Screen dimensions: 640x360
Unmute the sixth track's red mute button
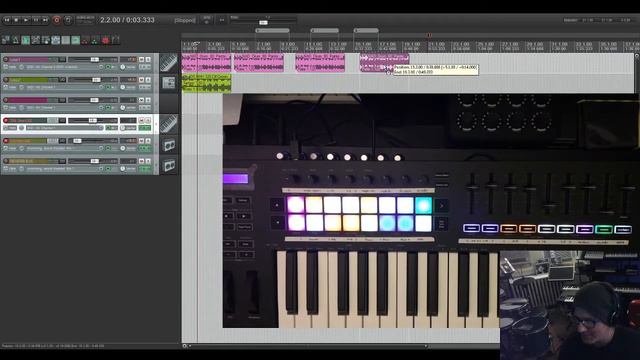[x=142, y=161]
